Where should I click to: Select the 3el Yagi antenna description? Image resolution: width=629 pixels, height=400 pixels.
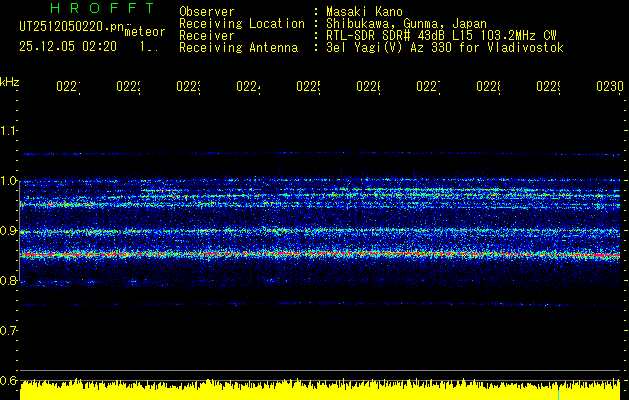point(445,48)
